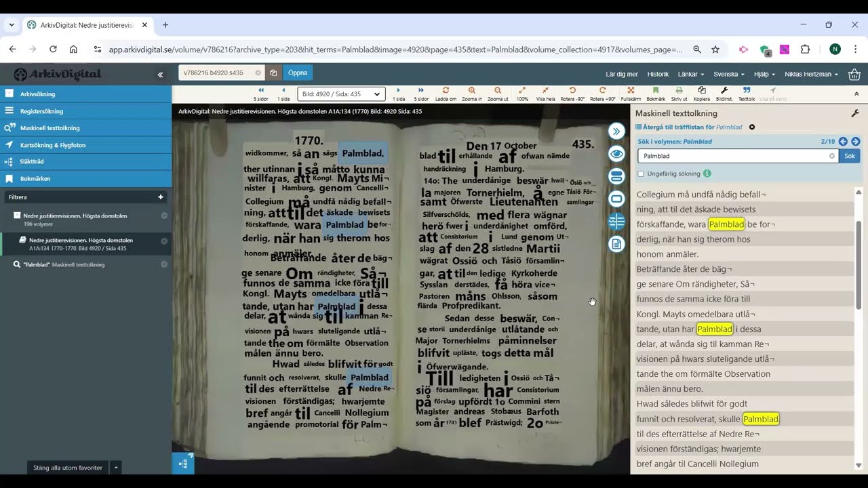868x488 pixels.
Task: Click the Öppna button
Action: 298,73
